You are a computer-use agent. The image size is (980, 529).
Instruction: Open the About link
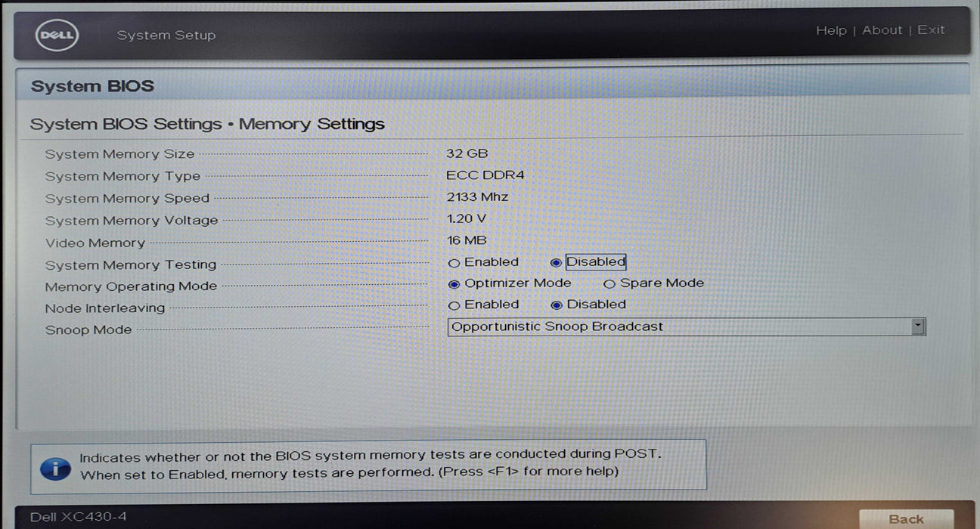(882, 30)
